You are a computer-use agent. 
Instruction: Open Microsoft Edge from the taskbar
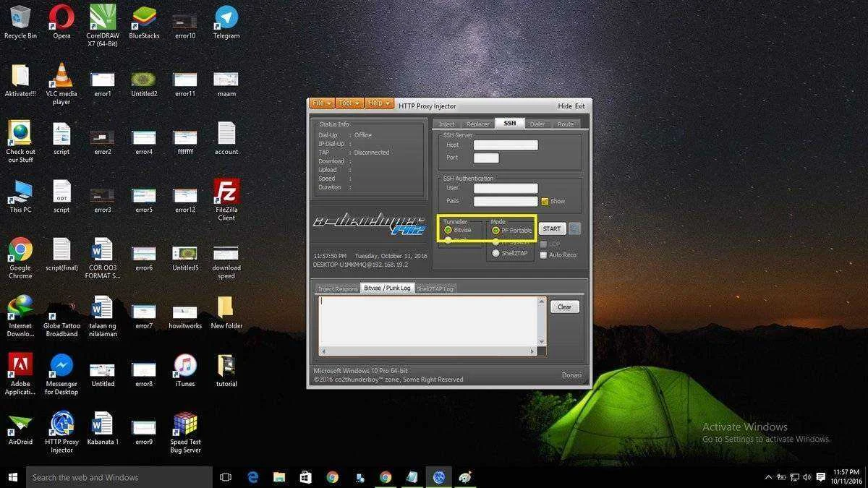click(252, 477)
